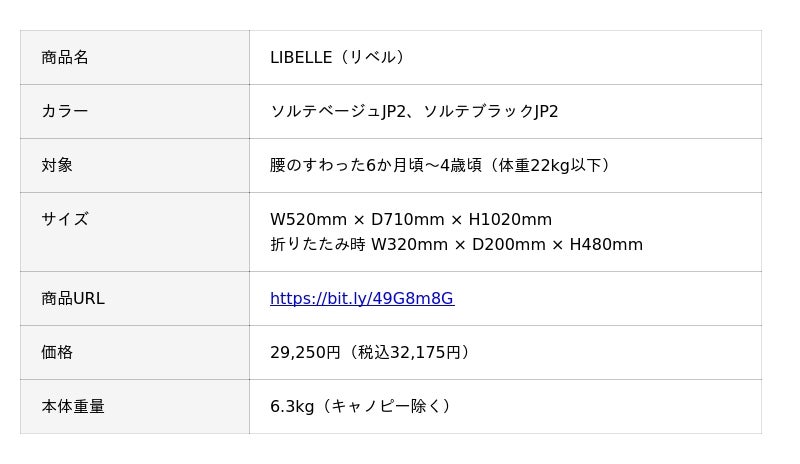Click the 対象 row label
800x464 pixels.
(57, 166)
